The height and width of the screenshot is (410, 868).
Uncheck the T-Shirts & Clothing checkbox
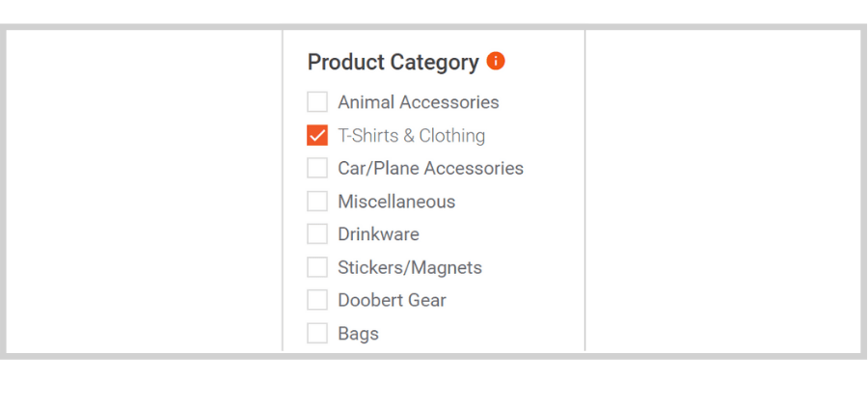coord(317,135)
